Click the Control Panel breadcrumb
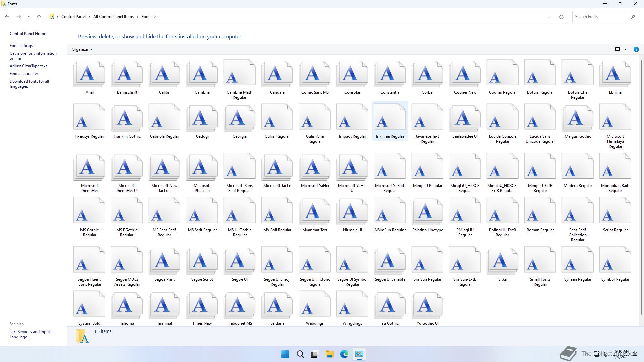Image resolution: width=644 pixels, height=362 pixels. pos(73,17)
